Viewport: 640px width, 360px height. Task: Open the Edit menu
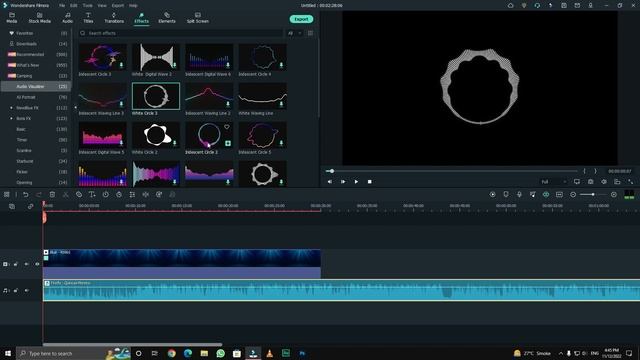tap(73, 6)
